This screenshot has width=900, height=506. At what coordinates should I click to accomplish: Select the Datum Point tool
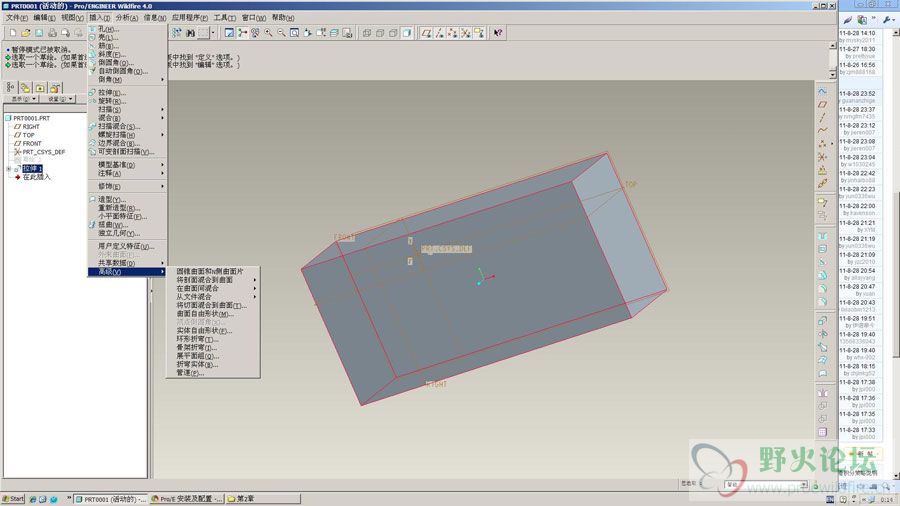coord(823,144)
